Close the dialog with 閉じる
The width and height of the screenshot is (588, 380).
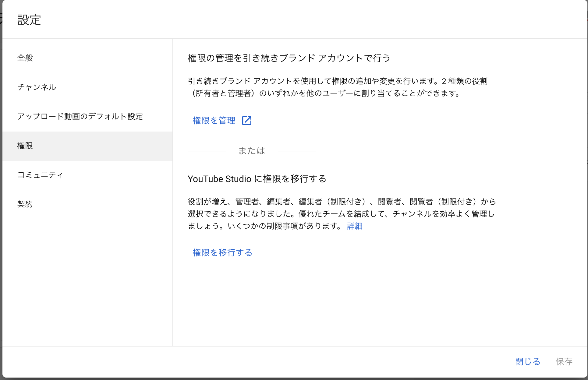[x=528, y=361]
